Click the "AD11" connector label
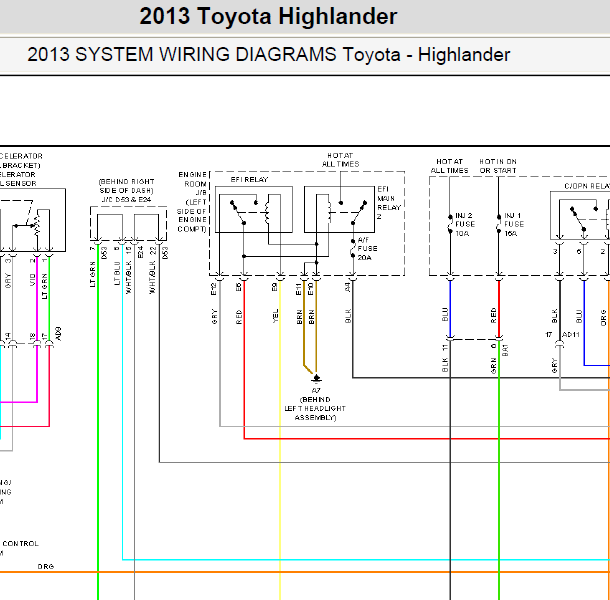The width and height of the screenshot is (610, 600). 571,335
